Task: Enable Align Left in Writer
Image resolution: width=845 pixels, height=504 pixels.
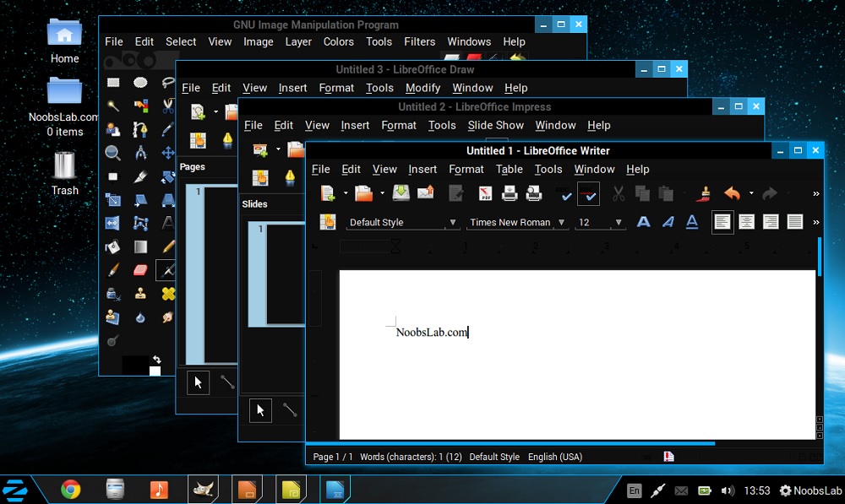Action: pos(722,222)
